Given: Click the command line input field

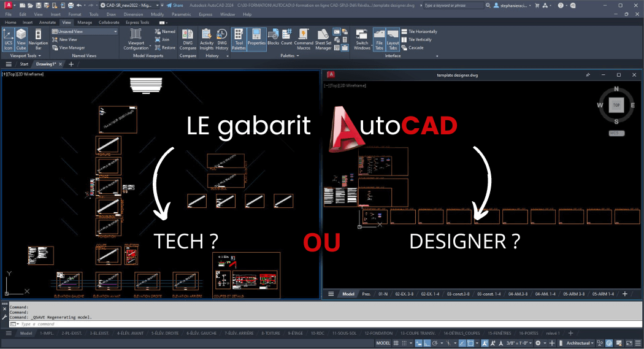Looking at the screenshot, I should click(324, 324).
